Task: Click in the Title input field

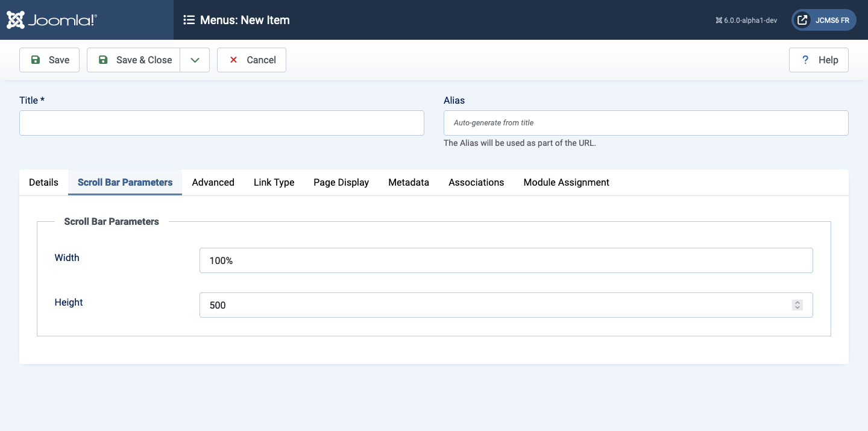Action: (x=222, y=123)
